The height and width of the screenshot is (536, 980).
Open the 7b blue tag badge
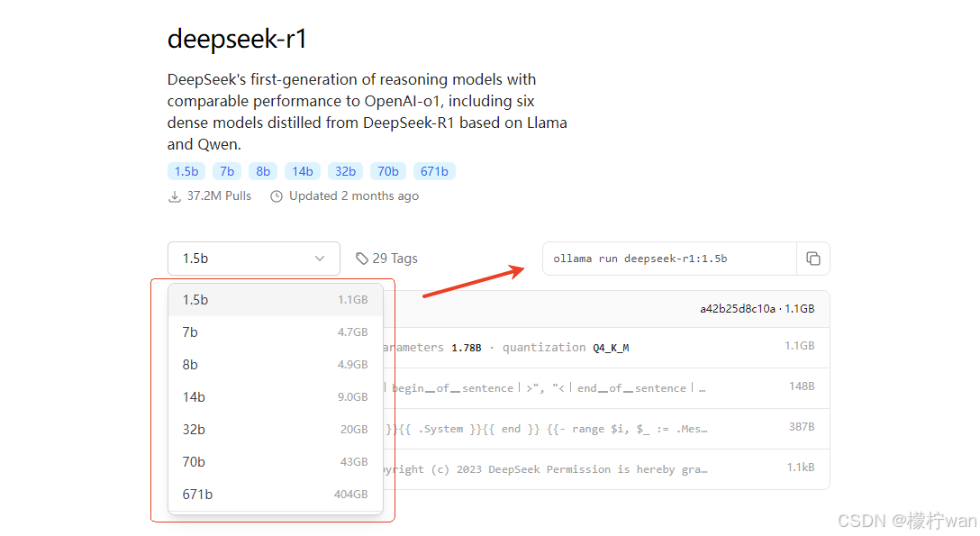coord(227,171)
